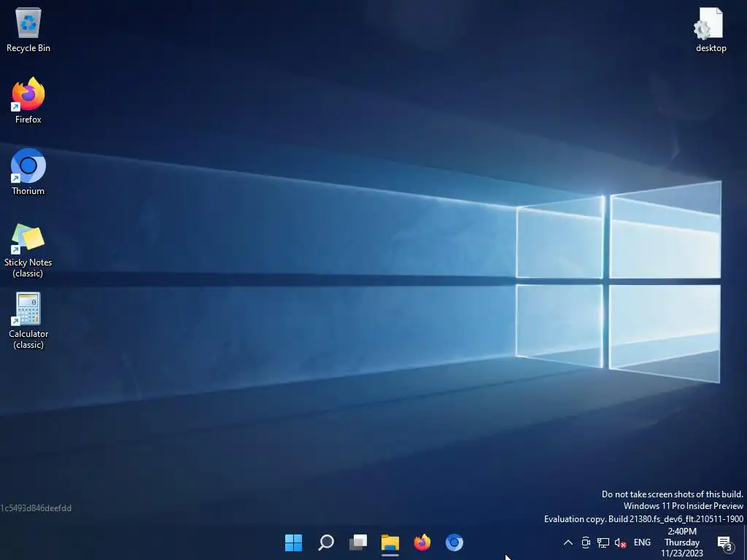Open File Explorer from the taskbar
The height and width of the screenshot is (560, 747).
(390, 542)
